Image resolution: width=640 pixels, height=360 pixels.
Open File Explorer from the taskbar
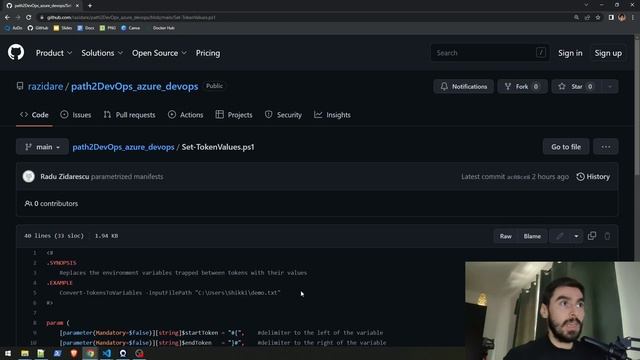click(25, 353)
